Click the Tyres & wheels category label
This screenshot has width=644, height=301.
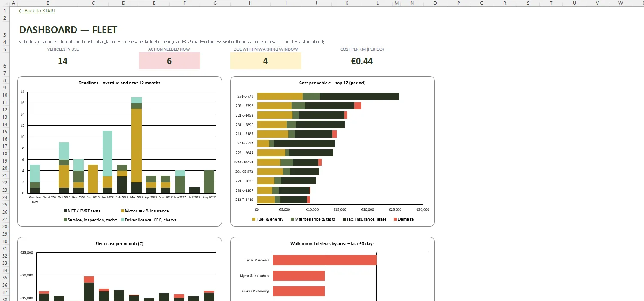(257, 260)
